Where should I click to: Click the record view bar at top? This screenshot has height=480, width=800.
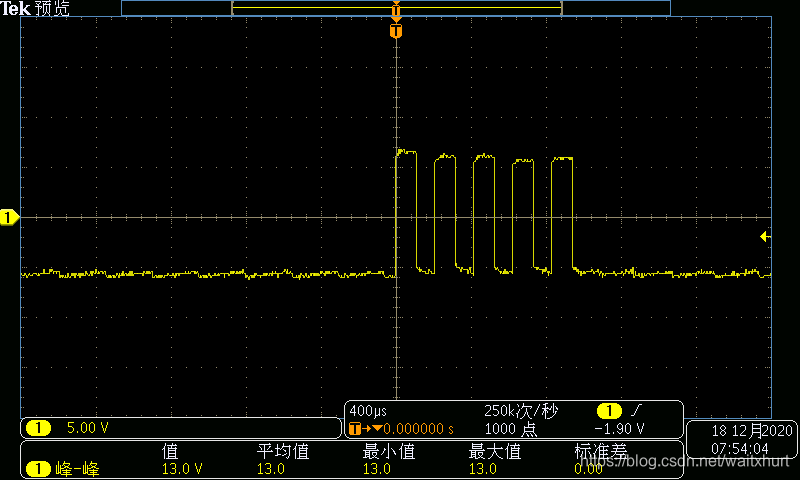tap(396, 8)
